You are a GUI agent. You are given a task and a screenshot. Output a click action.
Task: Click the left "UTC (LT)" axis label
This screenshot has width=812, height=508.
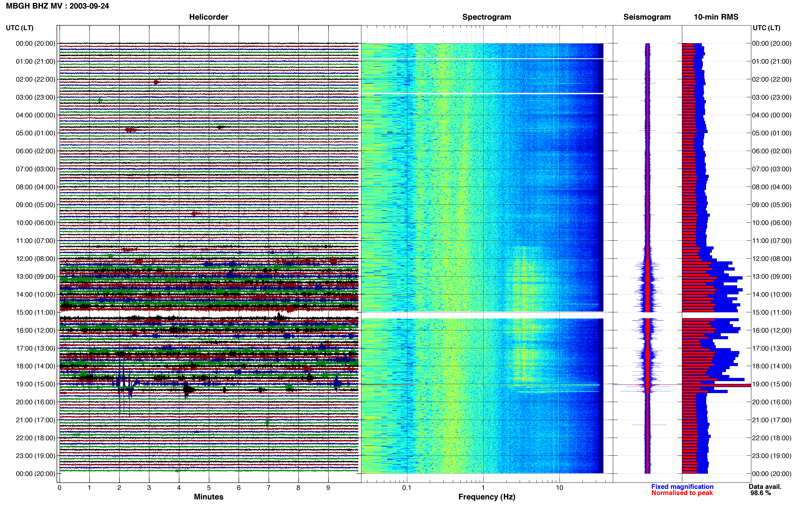(x=19, y=28)
